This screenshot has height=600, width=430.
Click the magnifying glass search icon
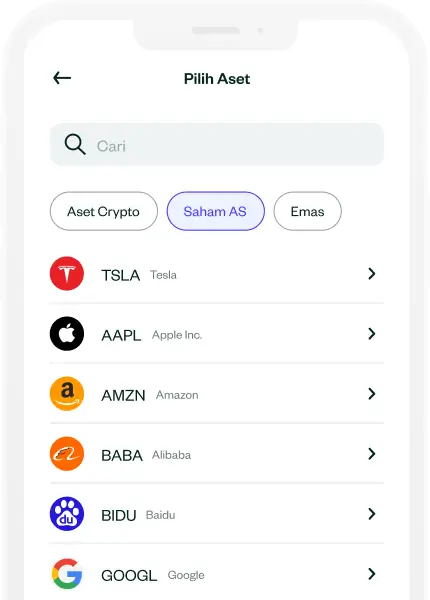click(75, 144)
